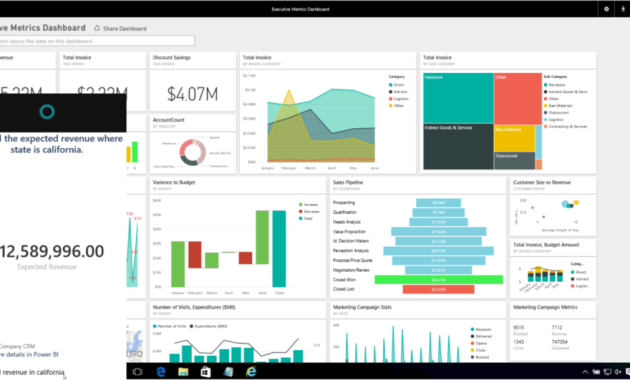Click the 7112 Bounces metric
630x380 pixels.
click(x=558, y=330)
